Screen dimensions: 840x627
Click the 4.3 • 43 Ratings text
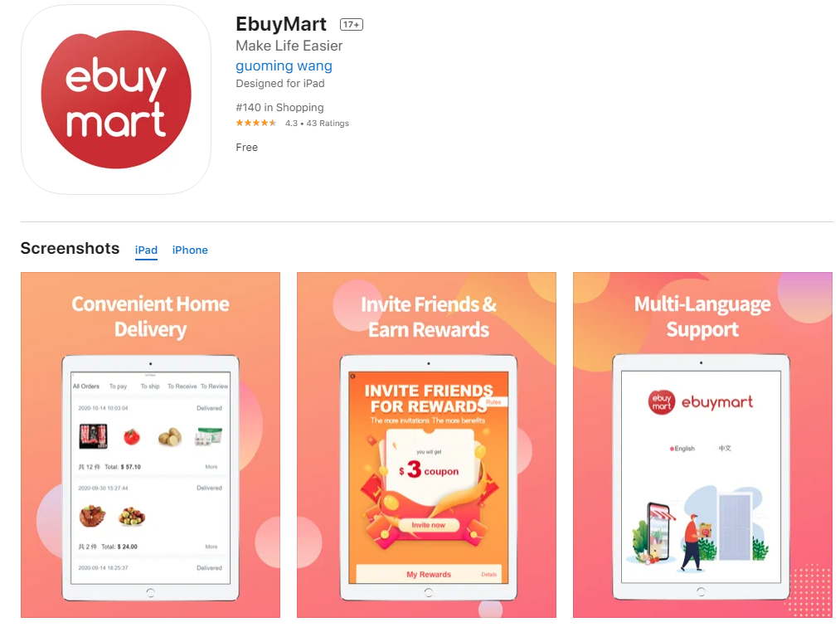point(317,124)
